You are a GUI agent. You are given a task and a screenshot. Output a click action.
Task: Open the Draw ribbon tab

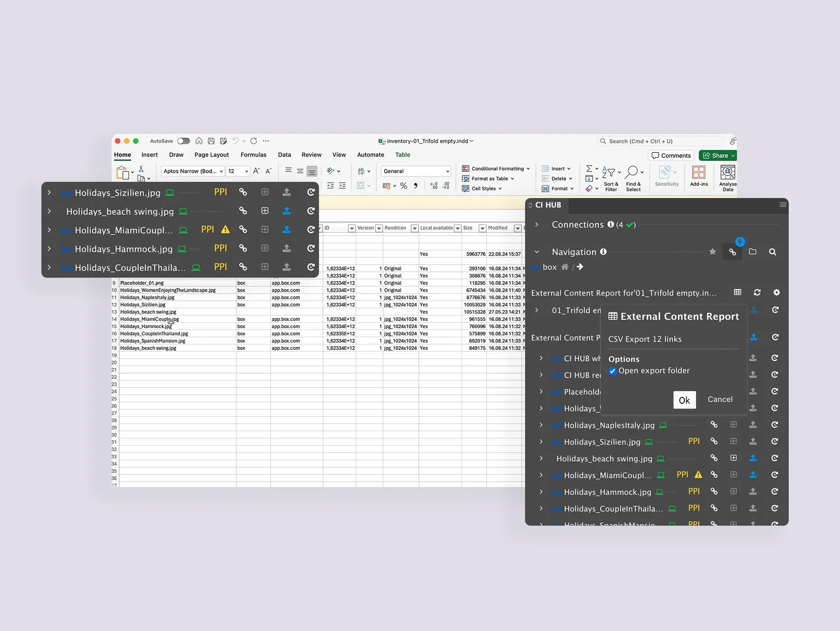click(176, 154)
